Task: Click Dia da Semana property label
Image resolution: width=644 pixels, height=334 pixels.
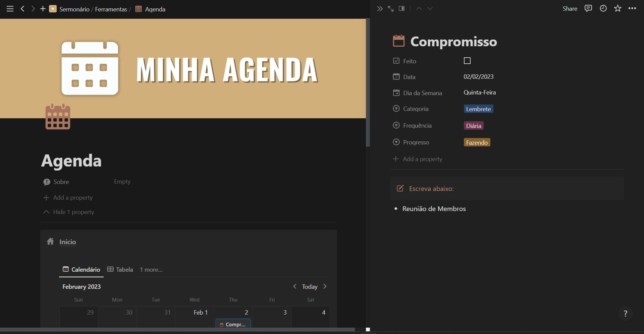Action: (423, 93)
